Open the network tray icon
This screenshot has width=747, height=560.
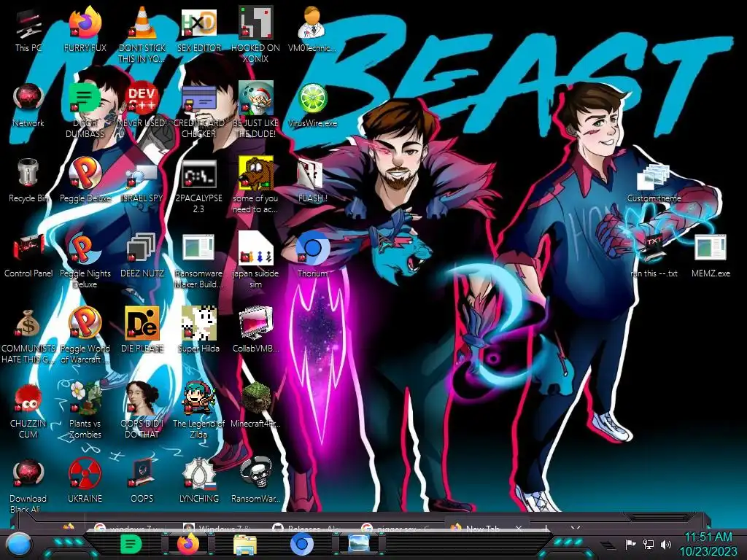pyautogui.click(x=649, y=544)
